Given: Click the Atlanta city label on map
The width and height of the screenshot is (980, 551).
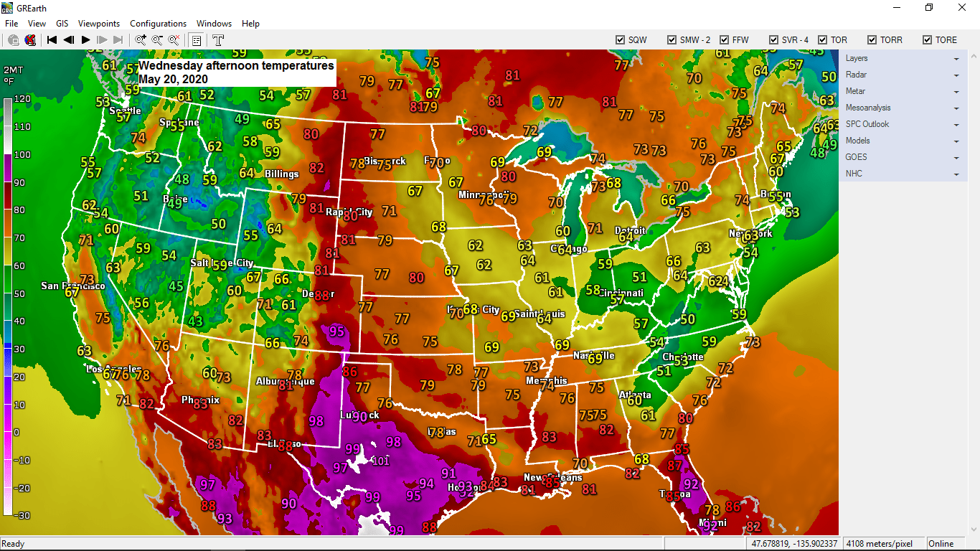Looking at the screenshot, I should click(635, 395).
